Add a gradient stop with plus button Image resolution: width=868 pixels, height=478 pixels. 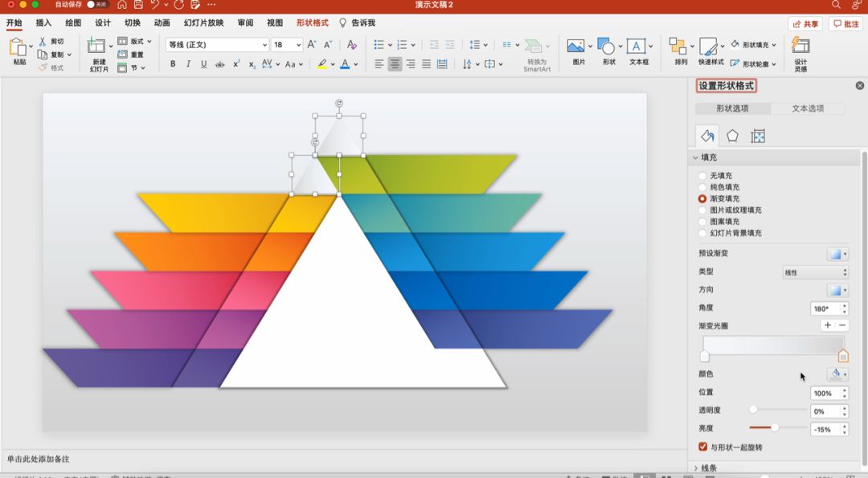[827, 325]
